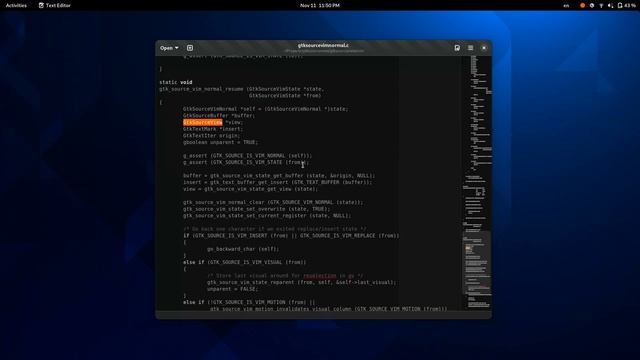Click the gtk_source_vim_state_reparent line
This screenshot has width=640, height=360.
(301, 282)
